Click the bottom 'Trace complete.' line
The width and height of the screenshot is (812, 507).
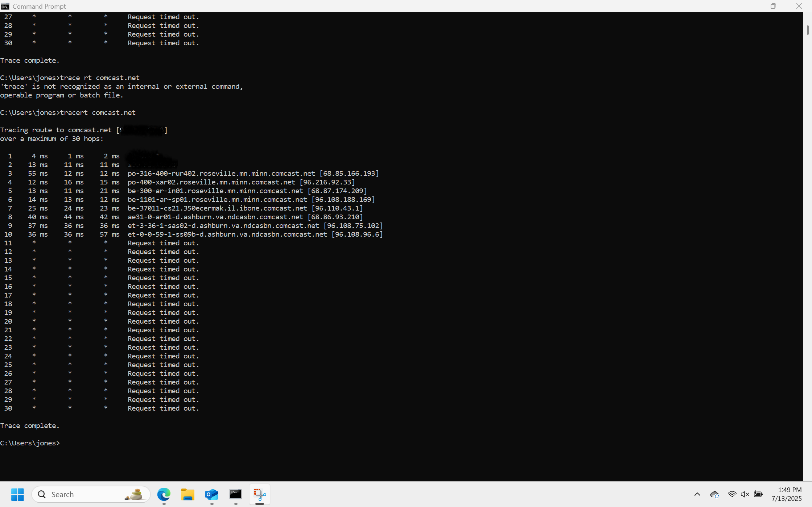pos(30,426)
